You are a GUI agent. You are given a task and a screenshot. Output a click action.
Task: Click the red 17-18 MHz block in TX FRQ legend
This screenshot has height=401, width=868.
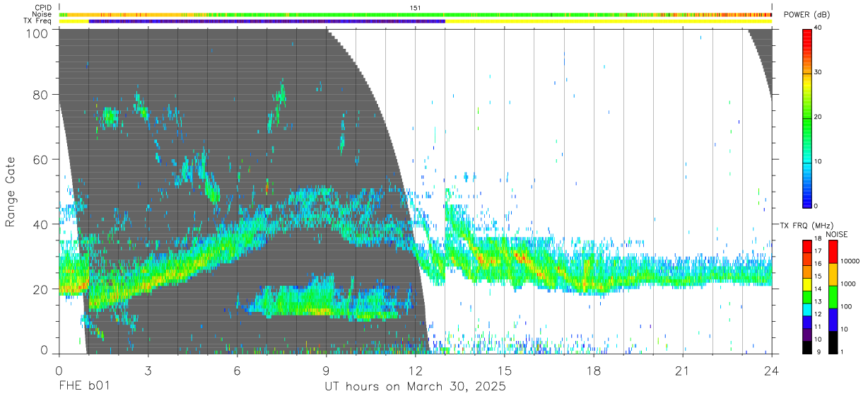[x=807, y=245]
